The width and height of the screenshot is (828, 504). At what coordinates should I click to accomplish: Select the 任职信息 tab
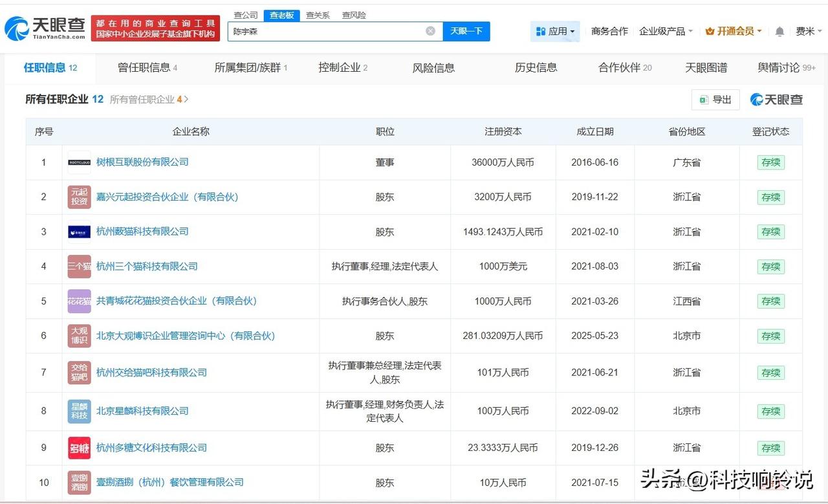(50, 68)
